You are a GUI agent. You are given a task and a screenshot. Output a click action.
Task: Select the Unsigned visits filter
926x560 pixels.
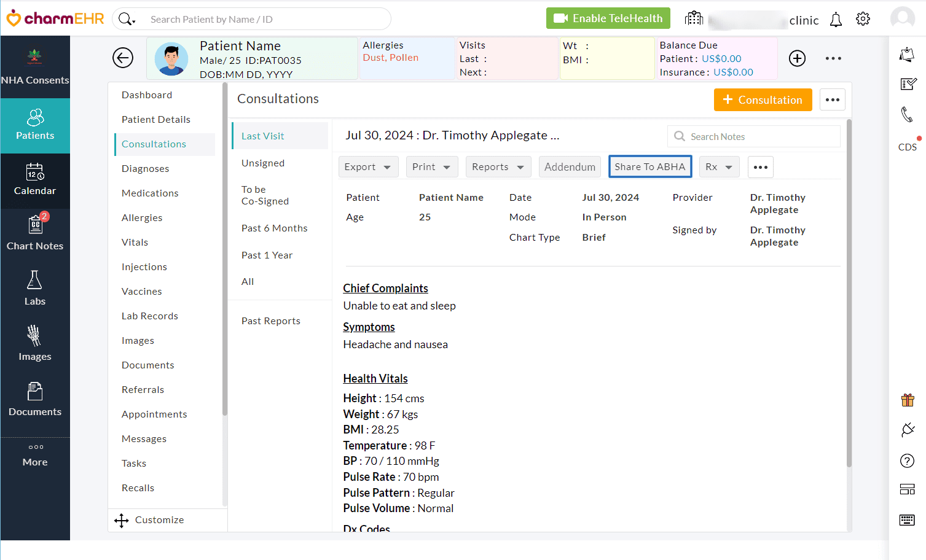[263, 163]
